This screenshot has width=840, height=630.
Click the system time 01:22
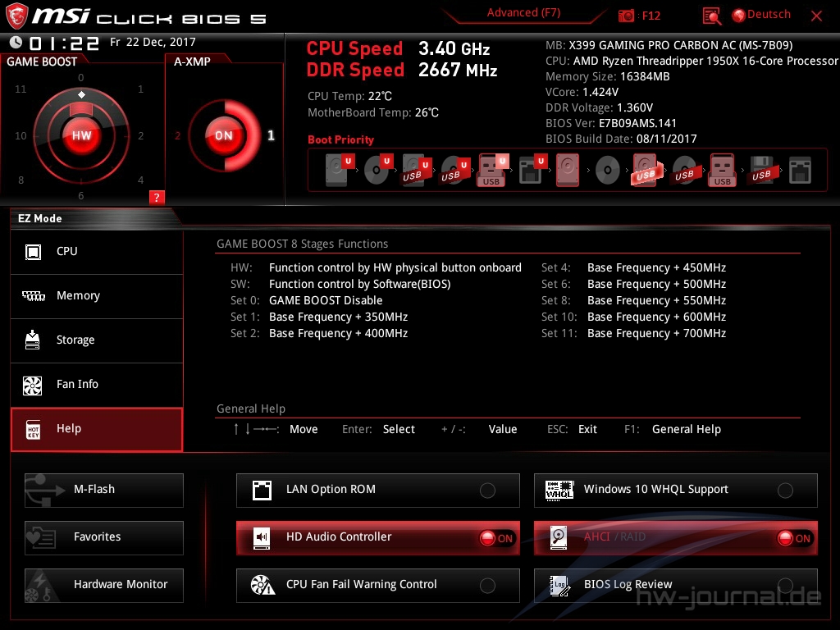64,43
